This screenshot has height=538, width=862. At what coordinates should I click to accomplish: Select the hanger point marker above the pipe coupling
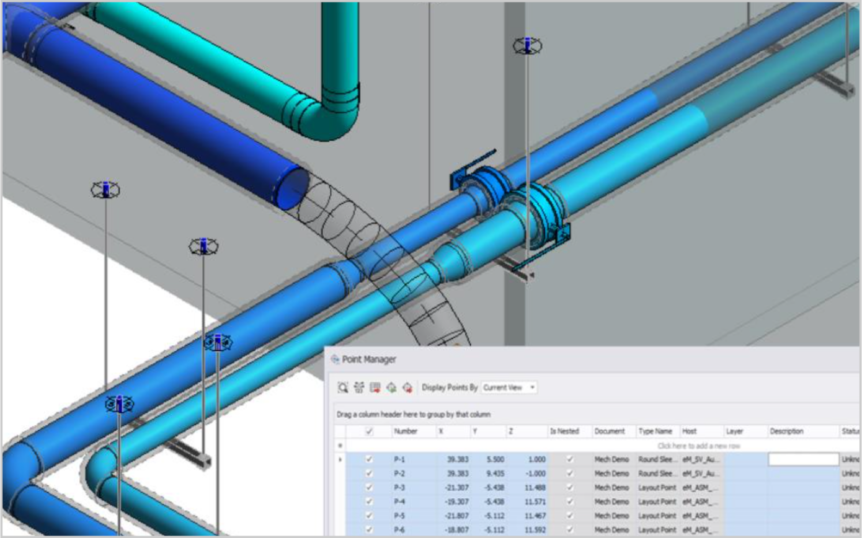(527, 46)
